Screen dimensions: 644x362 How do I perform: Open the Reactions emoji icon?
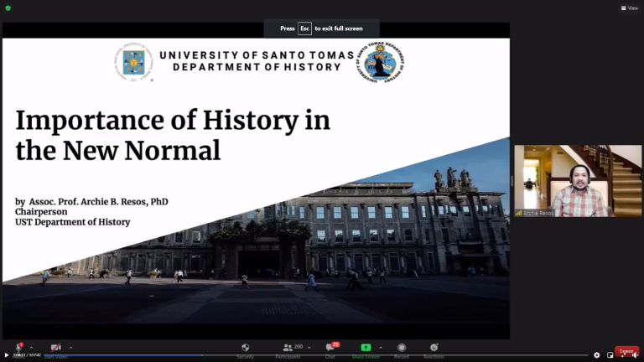click(x=434, y=348)
